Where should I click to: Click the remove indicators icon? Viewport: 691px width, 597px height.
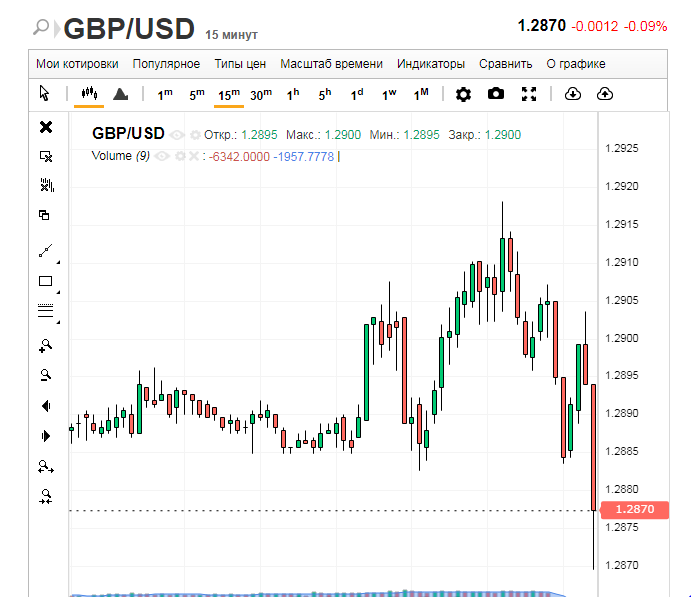point(47,185)
